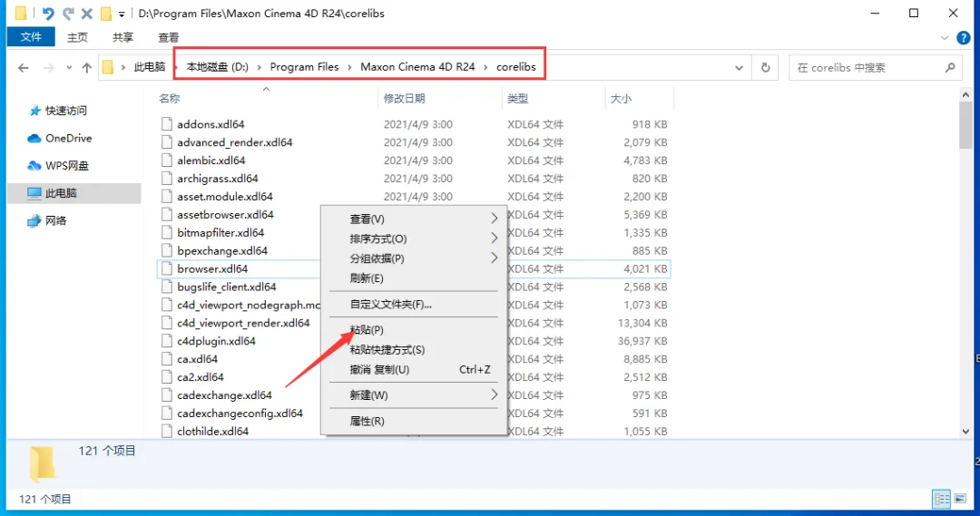Select the advanced_render.xdl64 file
The width and height of the screenshot is (980, 516).
(x=234, y=142)
